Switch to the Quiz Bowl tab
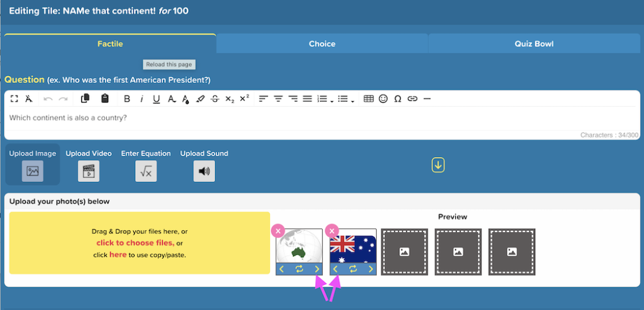Image resolution: width=644 pixels, height=310 pixels. [534, 44]
